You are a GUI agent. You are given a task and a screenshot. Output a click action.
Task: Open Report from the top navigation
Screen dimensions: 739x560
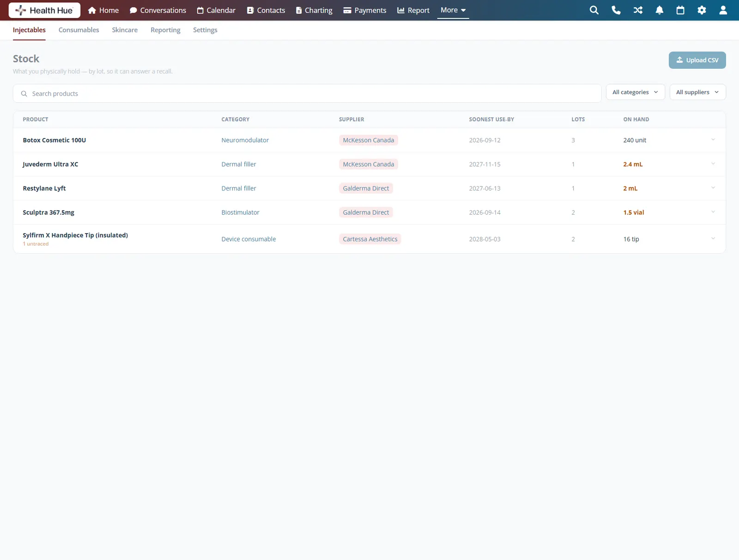pyautogui.click(x=413, y=10)
